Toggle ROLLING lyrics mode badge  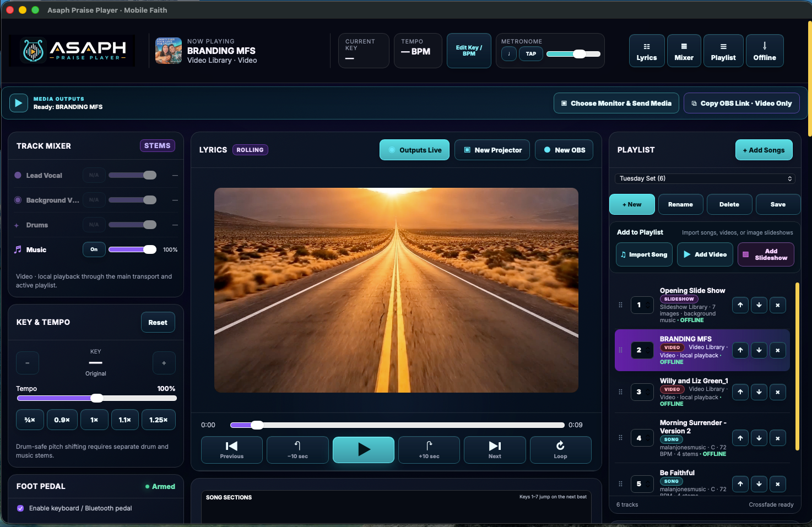(250, 150)
